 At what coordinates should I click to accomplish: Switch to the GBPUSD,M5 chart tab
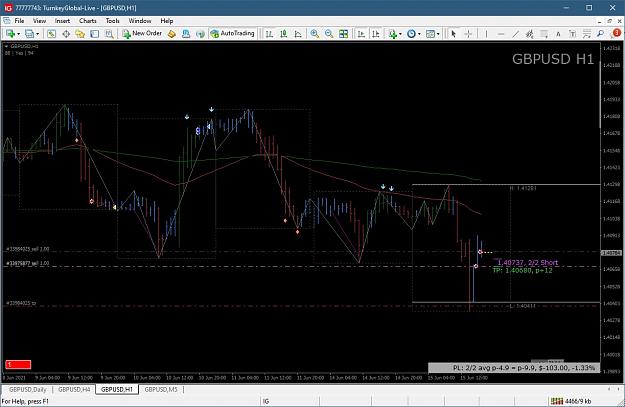pos(161,389)
